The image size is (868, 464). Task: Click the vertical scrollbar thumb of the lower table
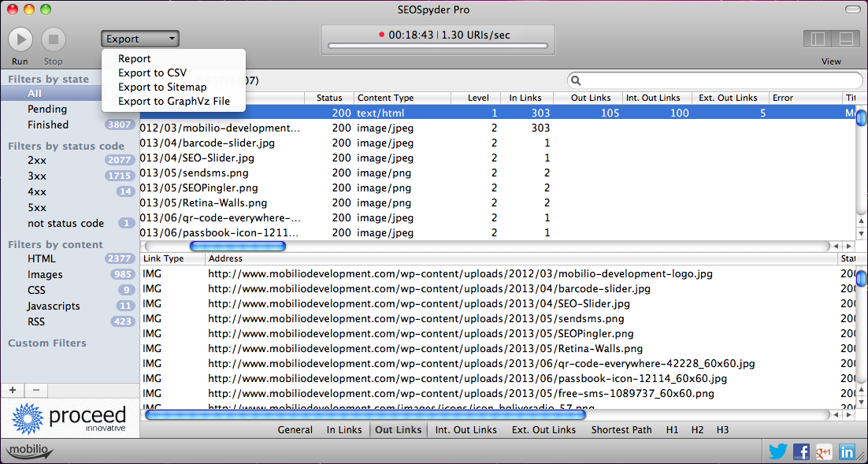coord(862,279)
